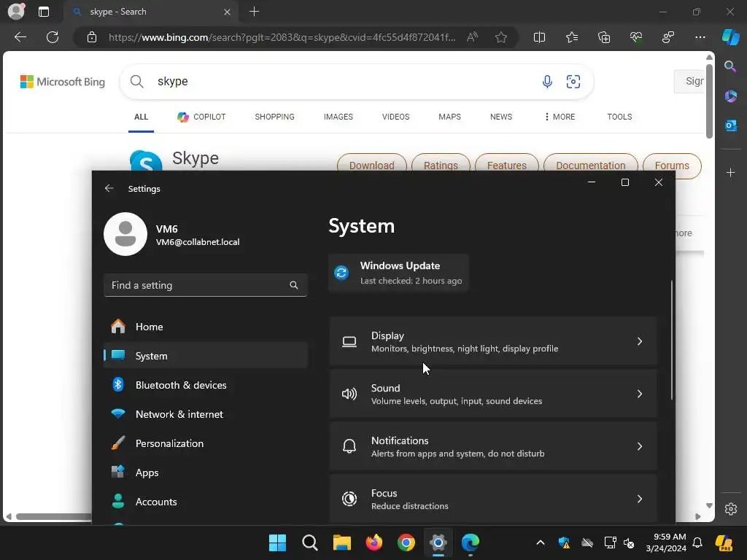Click the back arrow in the Settings window
747x560 pixels.
tap(109, 189)
